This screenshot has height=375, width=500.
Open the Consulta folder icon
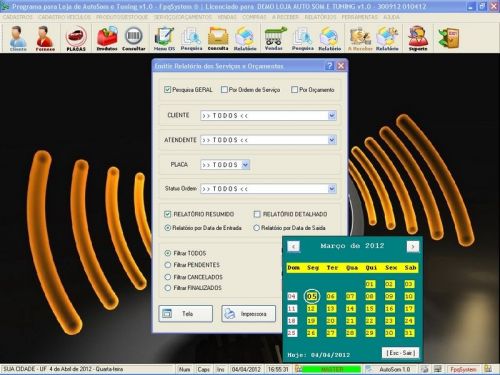click(x=218, y=38)
